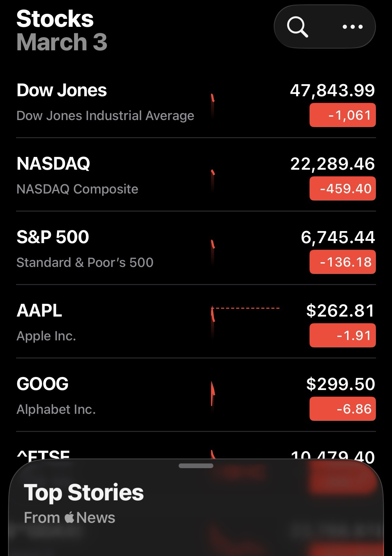The width and height of the screenshot is (392, 556).
Task: Expand the Top Stories heading
Action: coord(84,493)
